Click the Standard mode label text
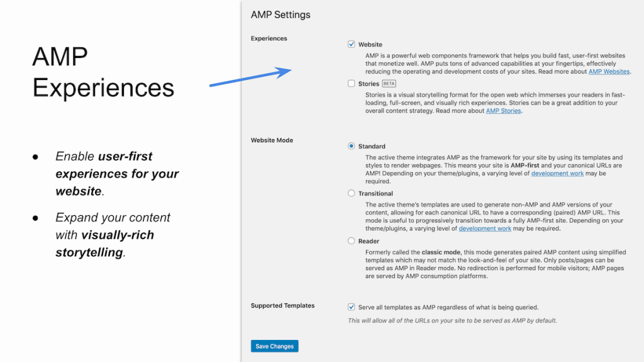 [x=372, y=147]
